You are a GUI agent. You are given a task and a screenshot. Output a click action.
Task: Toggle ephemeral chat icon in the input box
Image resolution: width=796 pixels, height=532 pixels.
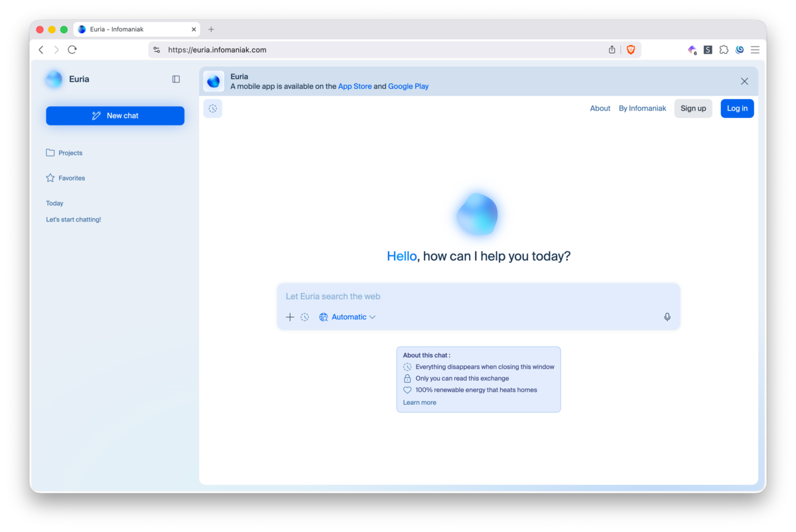tap(304, 317)
